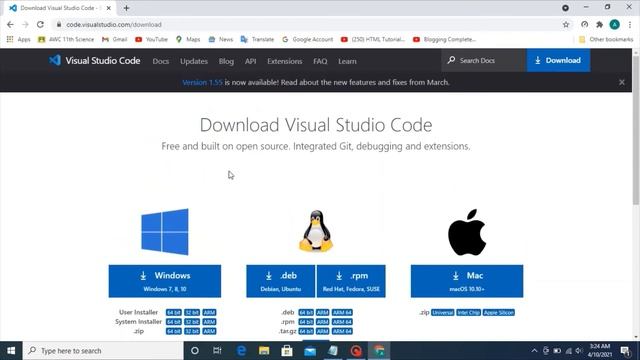Open the Docs navigation item
The width and height of the screenshot is (640, 360).
pyautogui.click(x=161, y=61)
